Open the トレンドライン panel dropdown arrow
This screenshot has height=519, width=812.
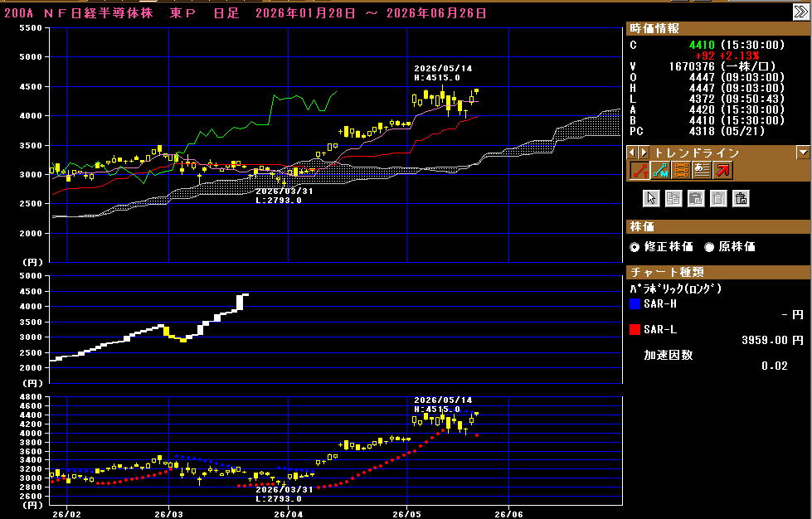click(803, 153)
